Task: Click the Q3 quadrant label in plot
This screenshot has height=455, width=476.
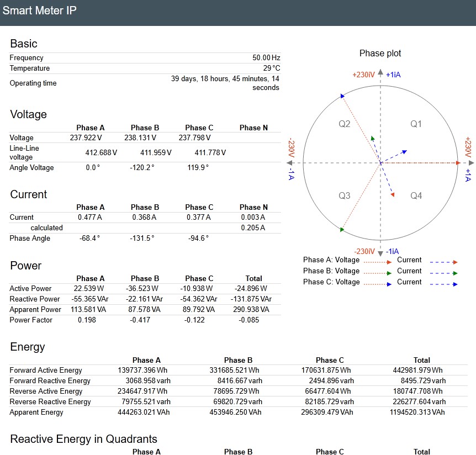Action: 344,195
